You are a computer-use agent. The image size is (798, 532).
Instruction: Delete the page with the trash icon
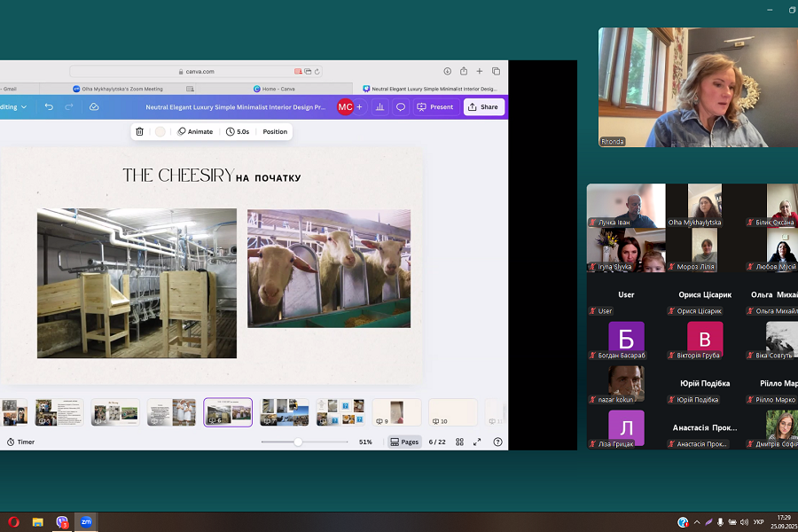[139, 131]
